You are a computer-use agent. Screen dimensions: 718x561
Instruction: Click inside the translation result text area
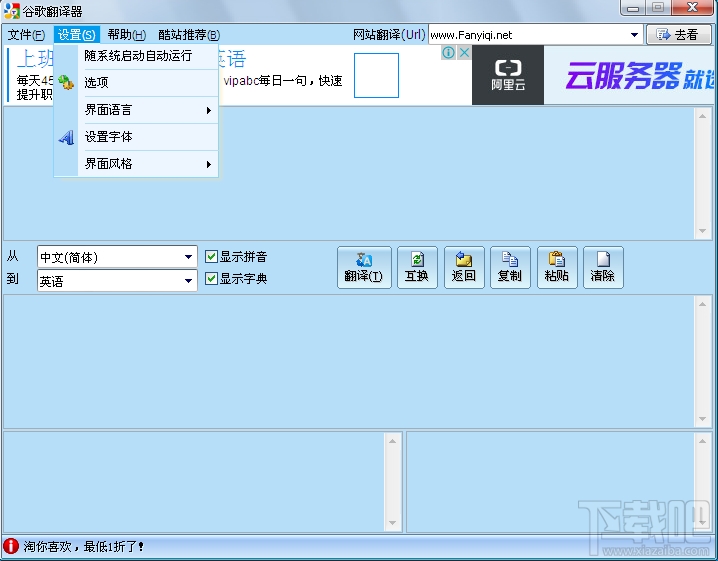pos(349,362)
